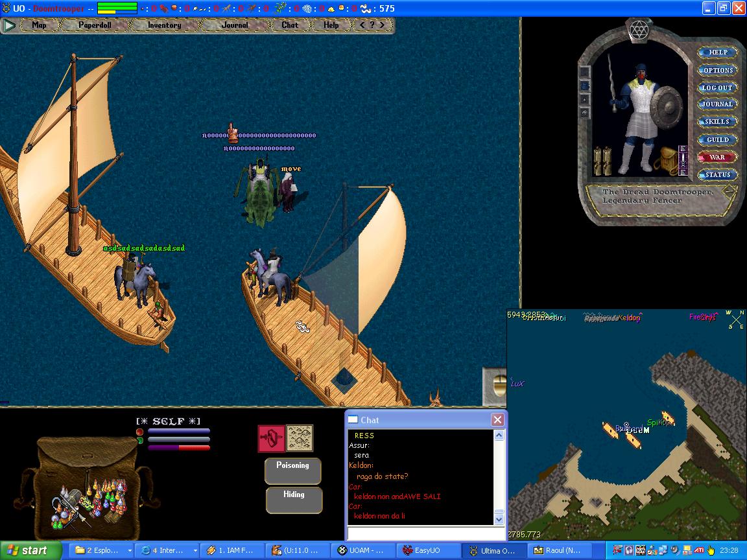Open the Help menu item in top bar
The height and width of the screenshot is (560, 747).
pyautogui.click(x=331, y=25)
